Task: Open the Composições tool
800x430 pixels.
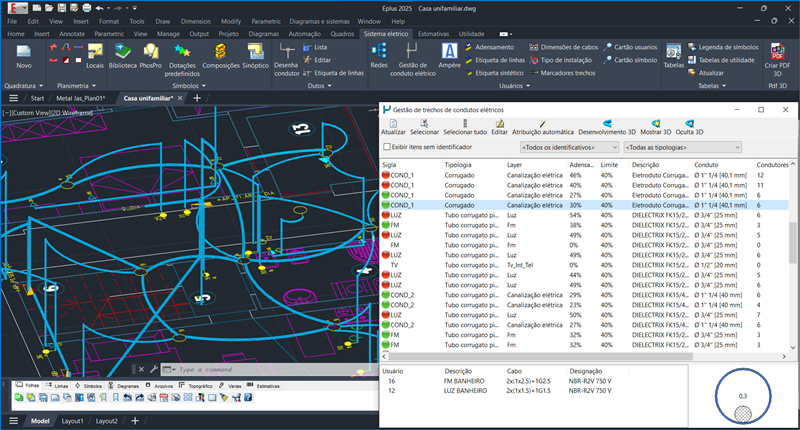Action: point(221,56)
